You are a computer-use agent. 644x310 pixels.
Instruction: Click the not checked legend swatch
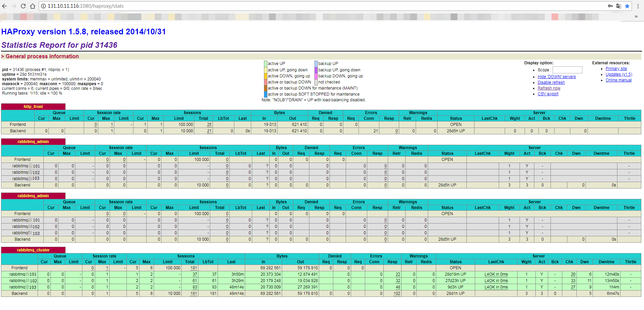click(316, 82)
